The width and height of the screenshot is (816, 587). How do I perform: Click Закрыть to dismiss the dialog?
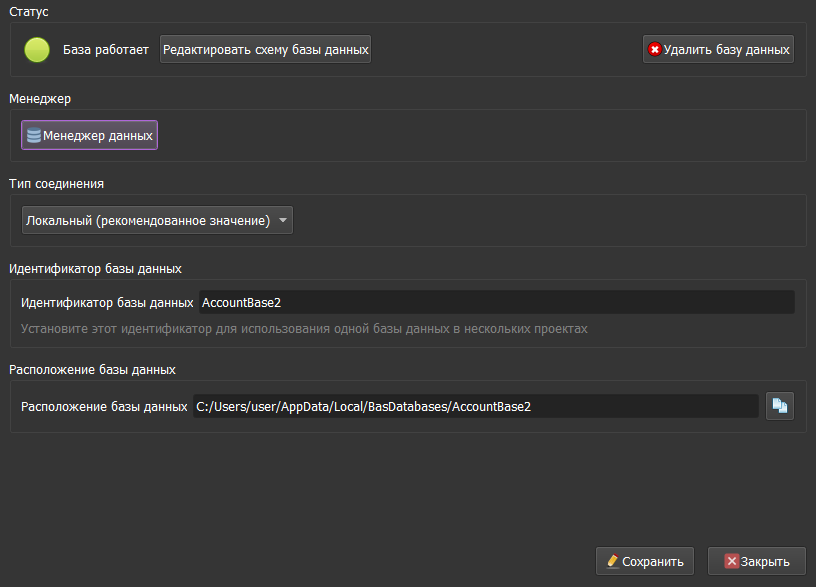756,561
